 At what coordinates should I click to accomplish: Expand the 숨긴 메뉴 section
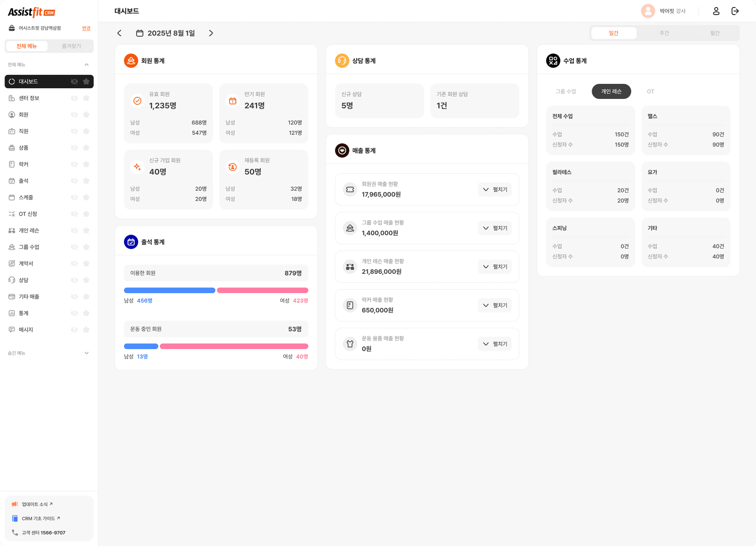tap(86, 353)
